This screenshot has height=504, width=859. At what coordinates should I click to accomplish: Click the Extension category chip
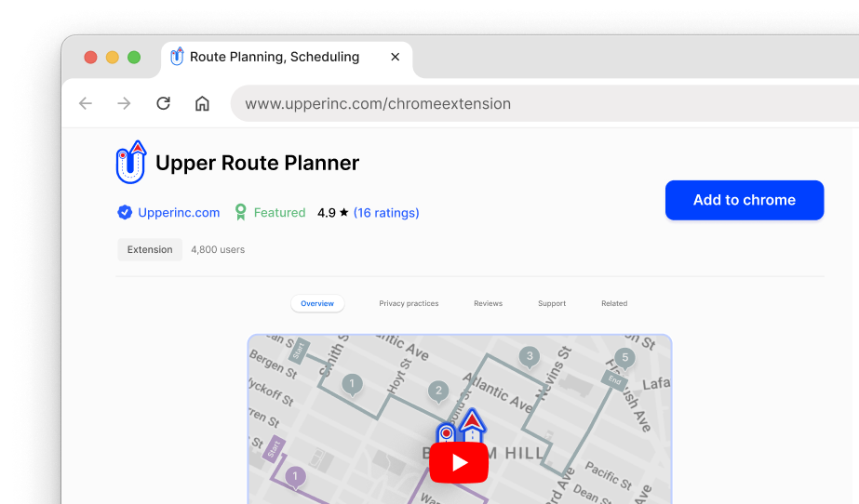(150, 249)
